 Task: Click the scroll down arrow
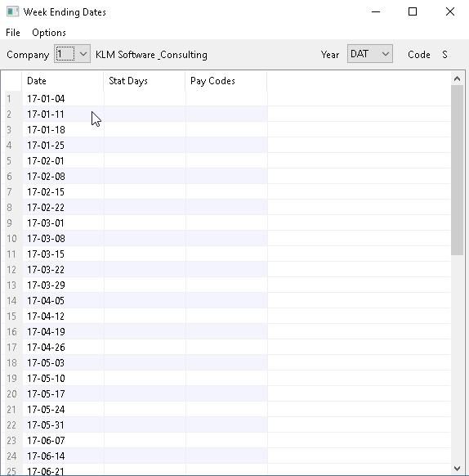(x=458, y=469)
